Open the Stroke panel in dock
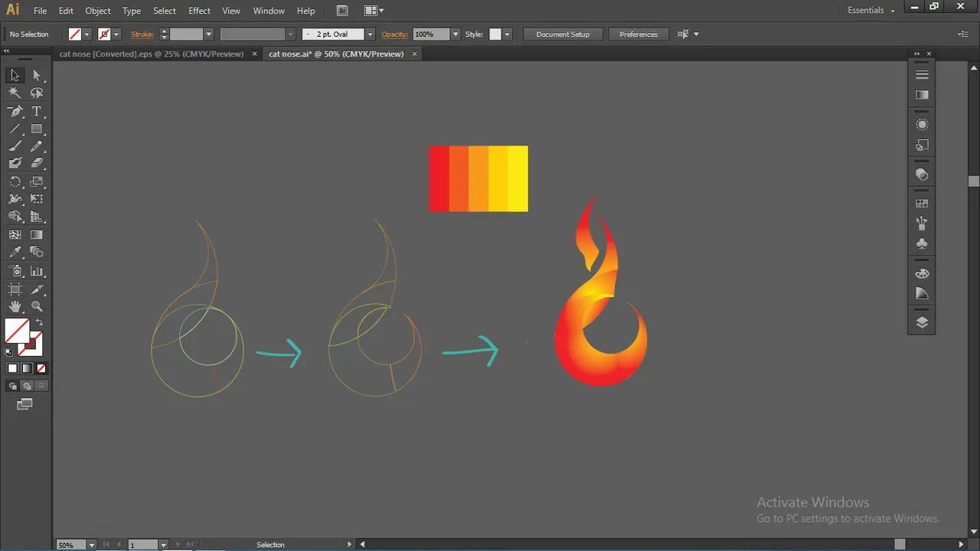The height and width of the screenshot is (551, 980). (922, 75)
